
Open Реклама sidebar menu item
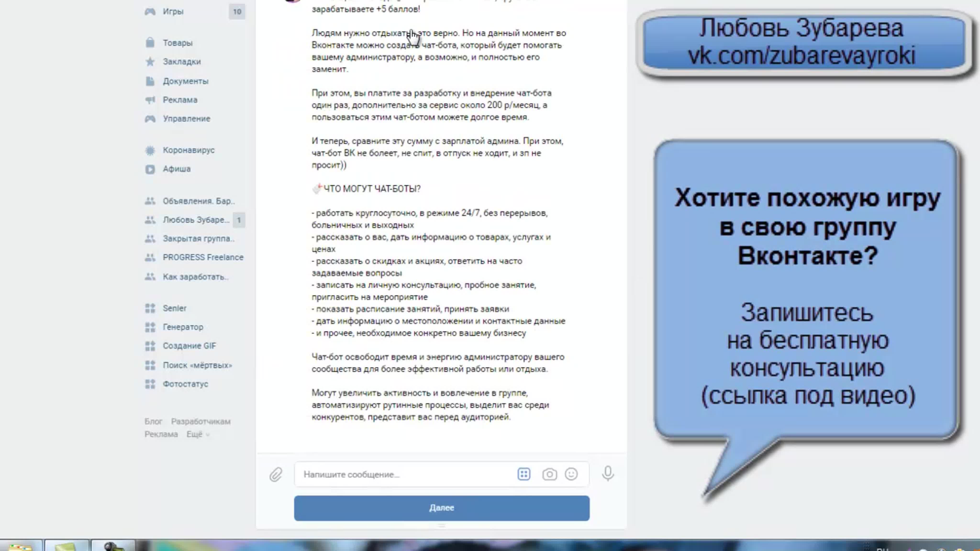(180, 100)
